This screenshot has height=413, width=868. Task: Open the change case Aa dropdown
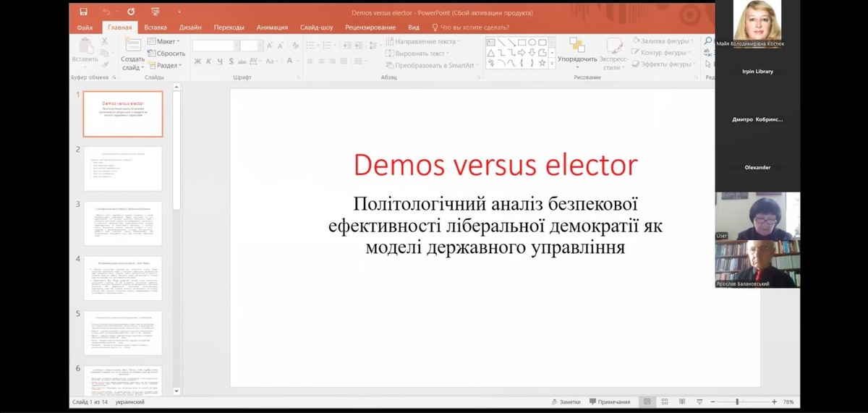(x=271, y=61)
